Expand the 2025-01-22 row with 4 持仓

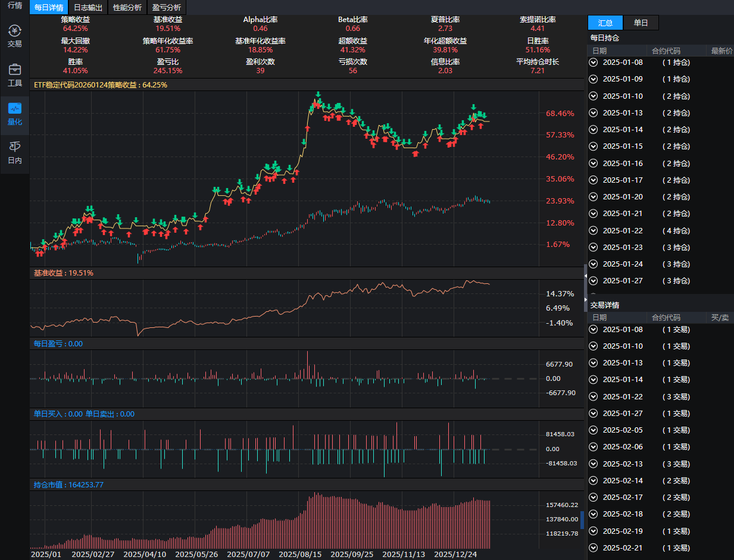[x=593, y=230]
